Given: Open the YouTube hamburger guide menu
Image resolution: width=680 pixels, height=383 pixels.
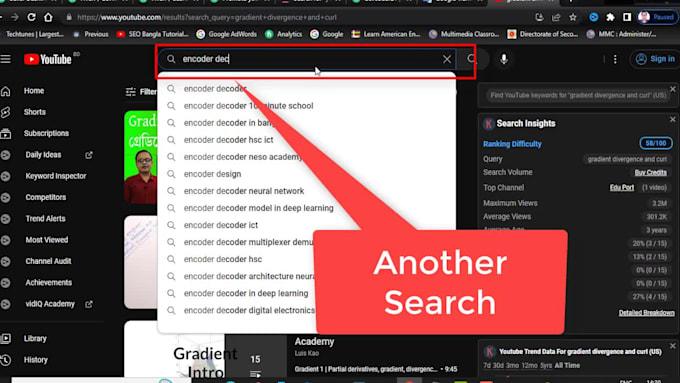Looking at the screenshot, I should point(6,59).
